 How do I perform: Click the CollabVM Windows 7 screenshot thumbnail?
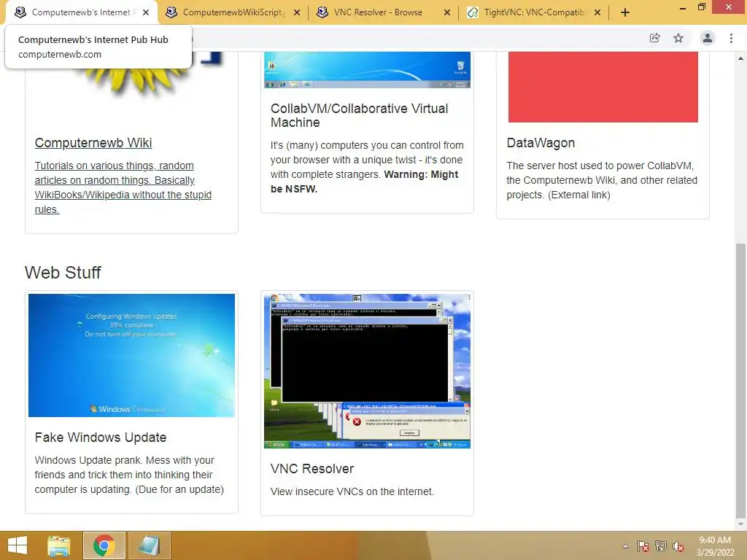[x=368, y=70]
